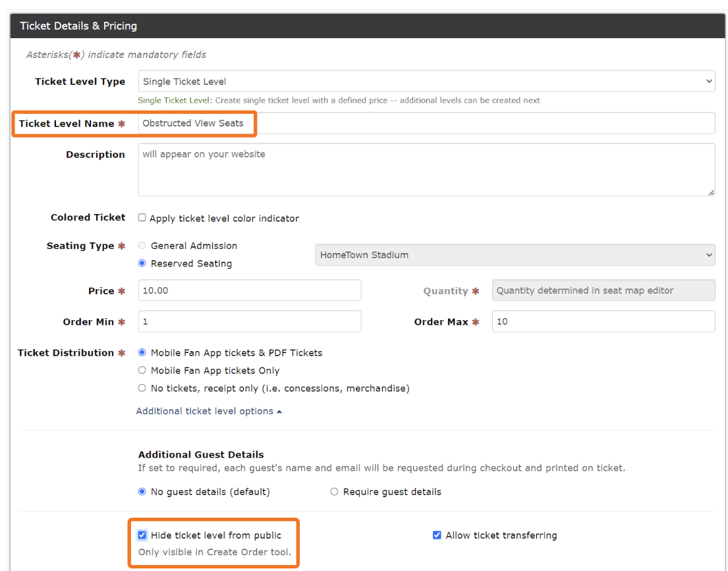The image size is (728, 571).
Task: Collapse Additional ticket level options
Action: (x=209, y=411)
